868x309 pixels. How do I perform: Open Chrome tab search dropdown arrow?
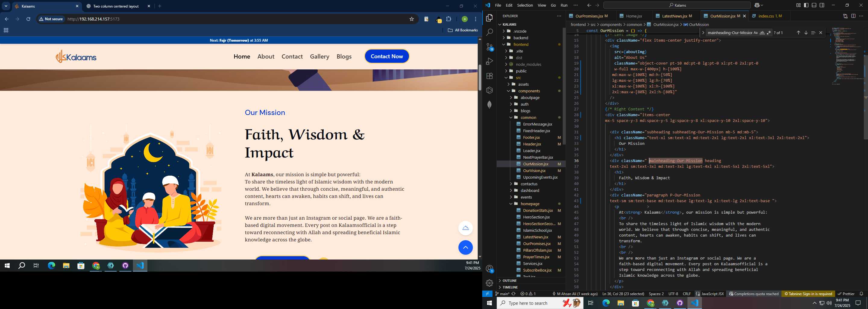click(x=6, y=6)
